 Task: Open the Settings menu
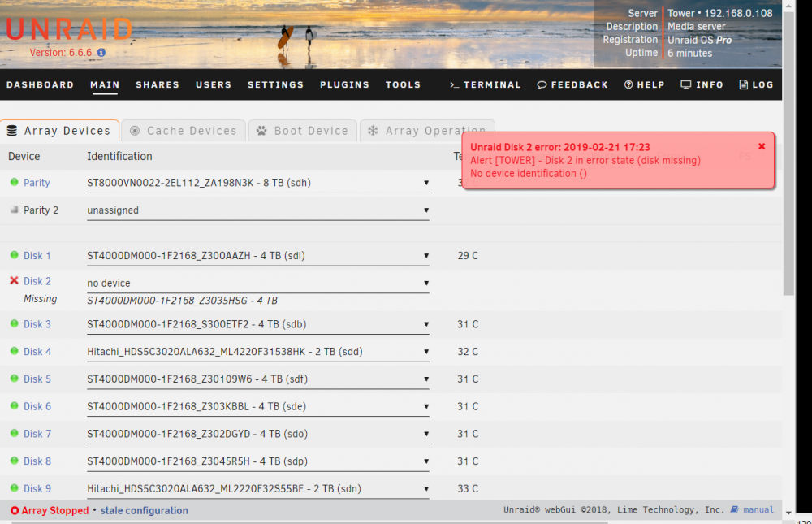[275, 84]
